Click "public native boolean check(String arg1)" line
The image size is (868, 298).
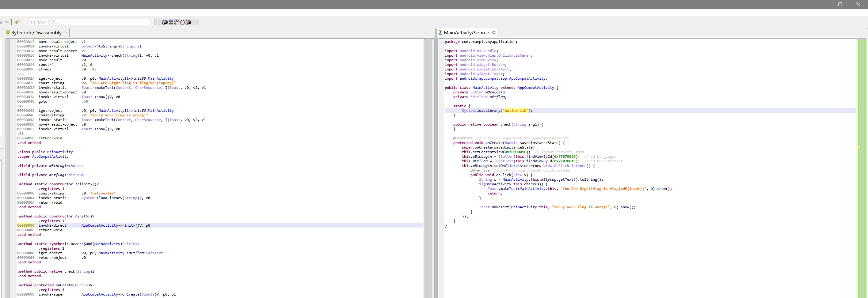click(x=496, y=124)
